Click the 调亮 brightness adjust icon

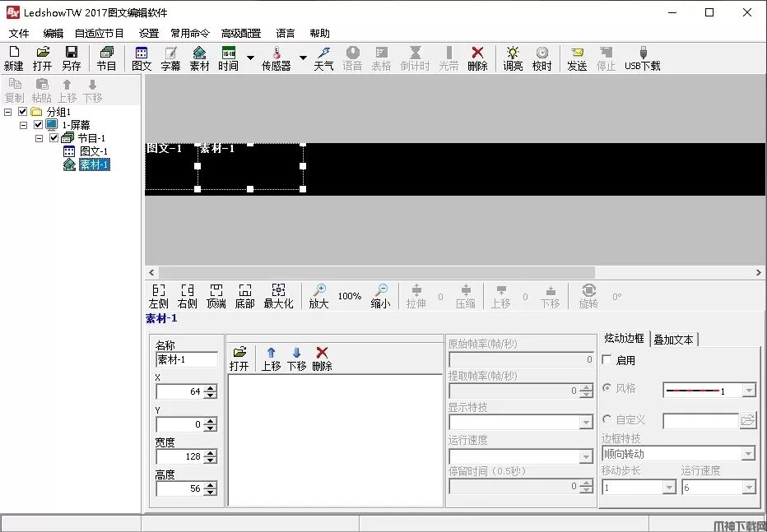(x=513, y=58)
